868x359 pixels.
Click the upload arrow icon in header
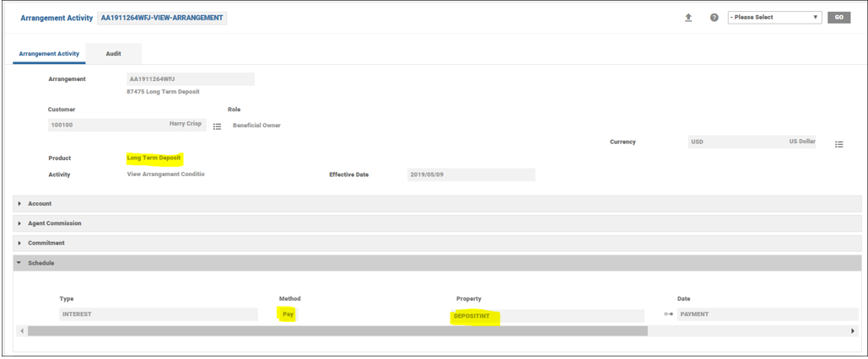point(688,18)
